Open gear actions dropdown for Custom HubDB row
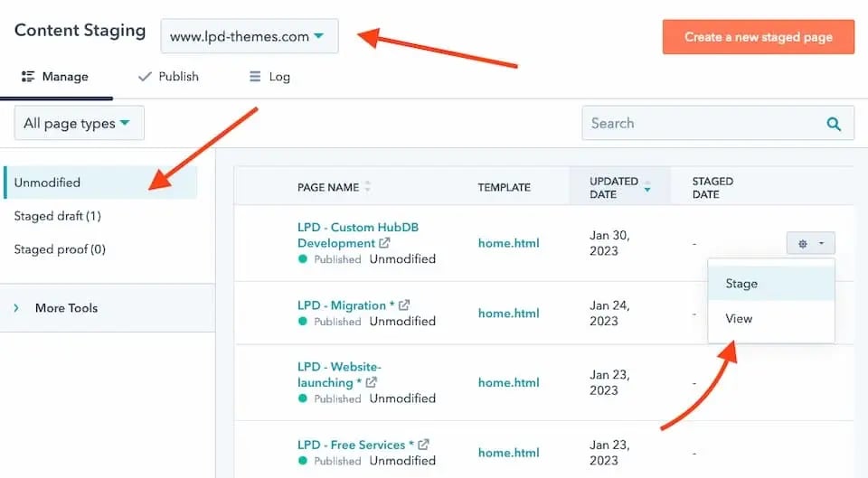Viewport: 868px width, 478px height. 811,243
